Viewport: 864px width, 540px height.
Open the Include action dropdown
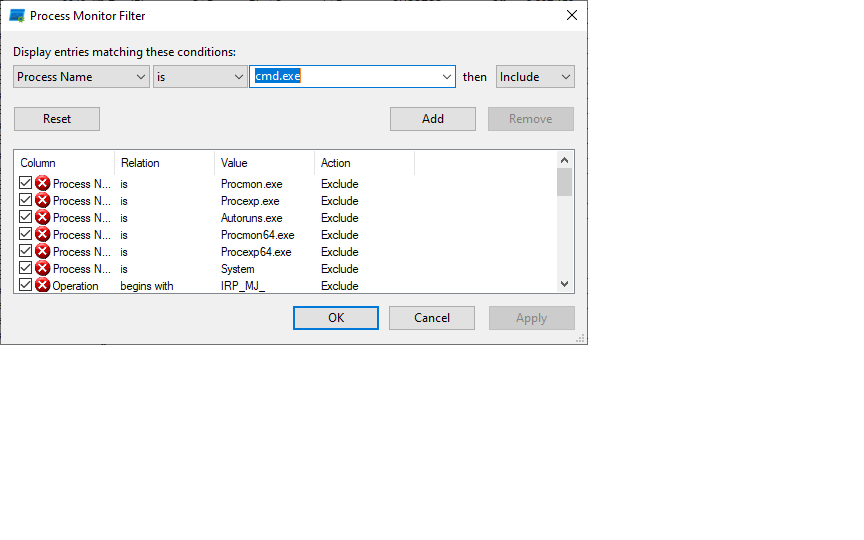click(535, 77)
